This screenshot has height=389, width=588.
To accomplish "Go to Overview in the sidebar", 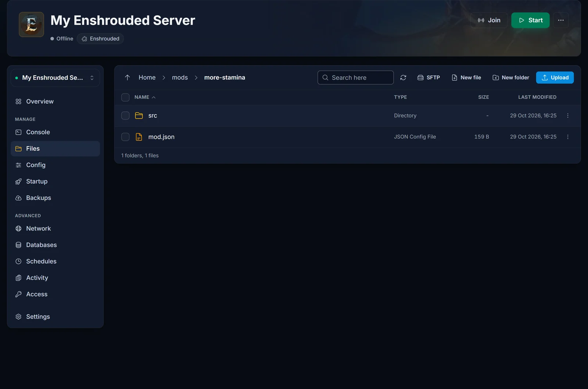I will pyautogui.click(x=55, y=101).
